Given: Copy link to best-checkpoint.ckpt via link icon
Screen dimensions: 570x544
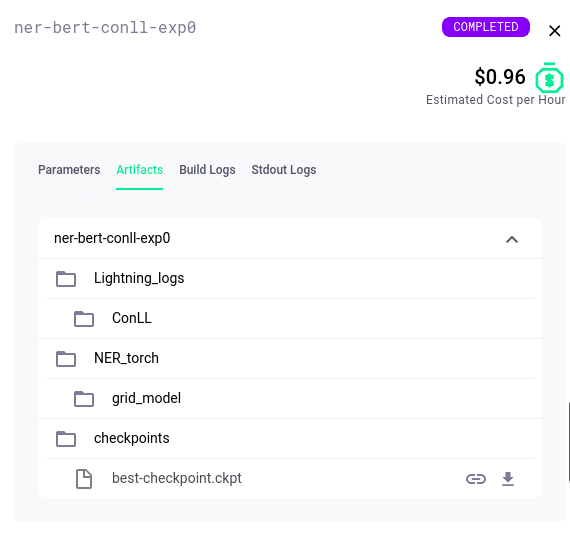Looking at the screenshot, I should [x=476, y=479].
